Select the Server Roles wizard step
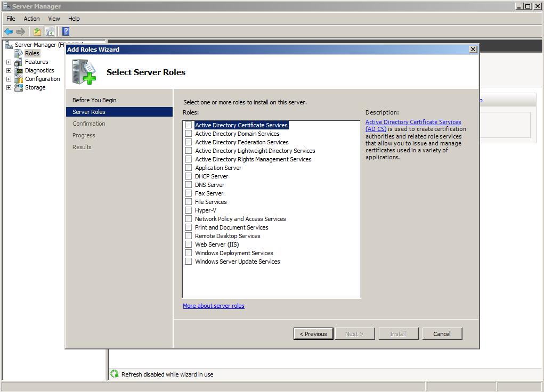 pos(119,112)
